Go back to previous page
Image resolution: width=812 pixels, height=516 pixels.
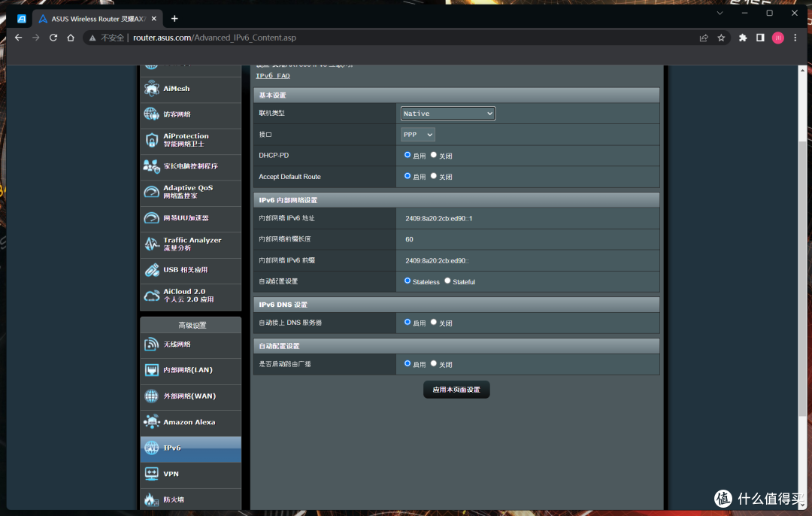19,38
